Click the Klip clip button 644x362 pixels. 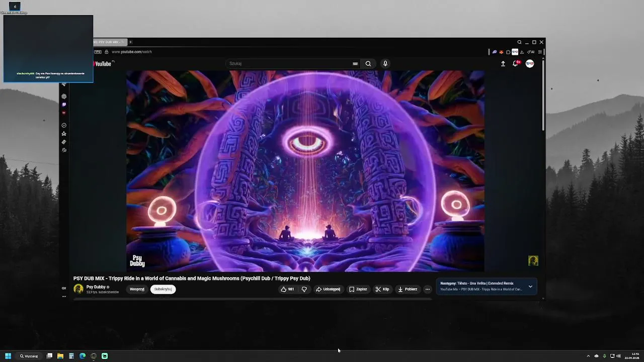pos(382,289)
